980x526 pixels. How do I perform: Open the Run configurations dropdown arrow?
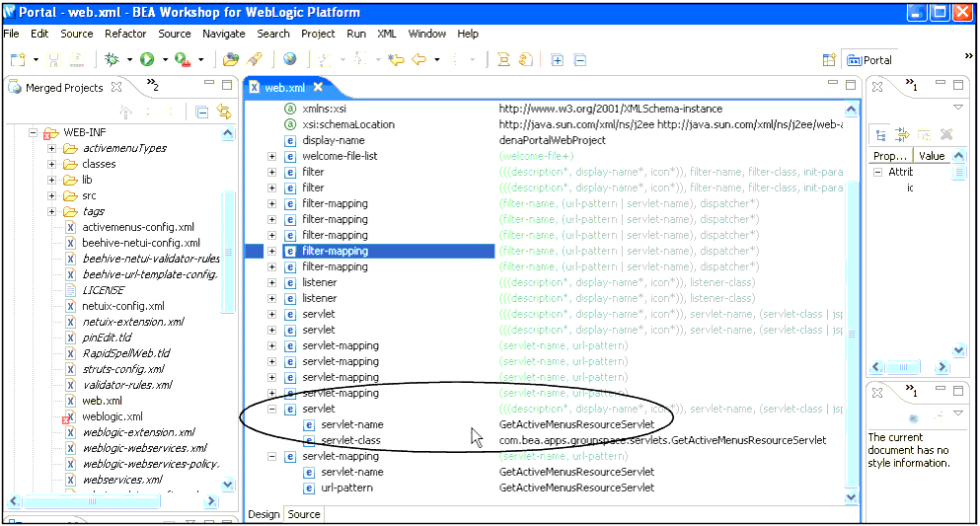point(165,60)
